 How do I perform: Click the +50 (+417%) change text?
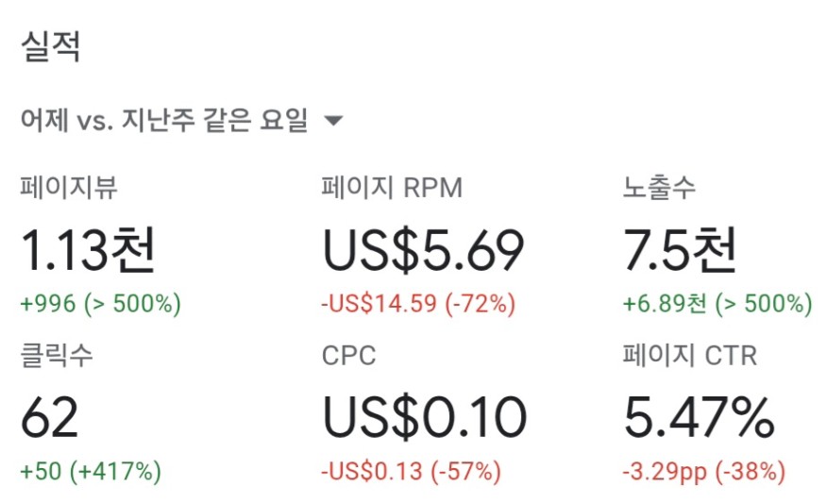pyautogui.click(x=91, y=471)
